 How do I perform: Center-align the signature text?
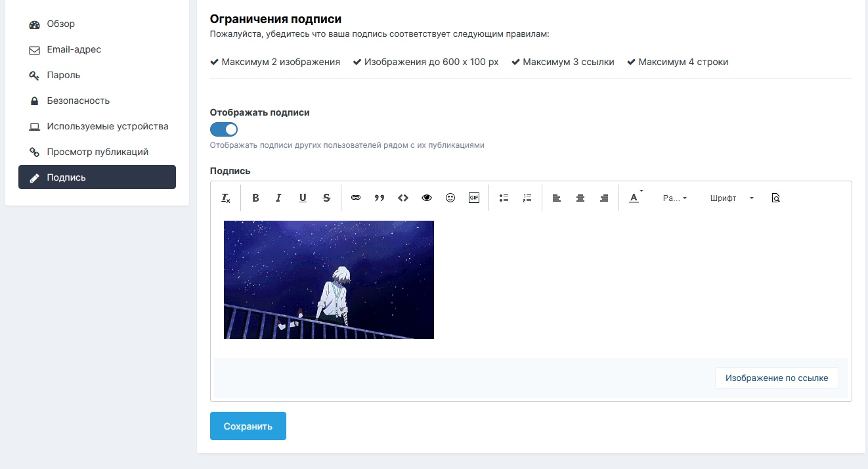point(580,198)
